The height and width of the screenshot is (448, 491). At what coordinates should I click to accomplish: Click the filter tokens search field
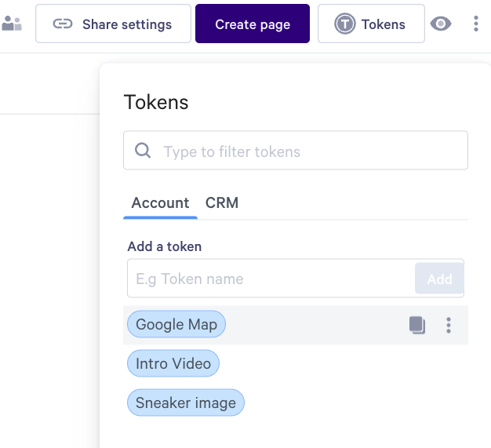point(296,151)
